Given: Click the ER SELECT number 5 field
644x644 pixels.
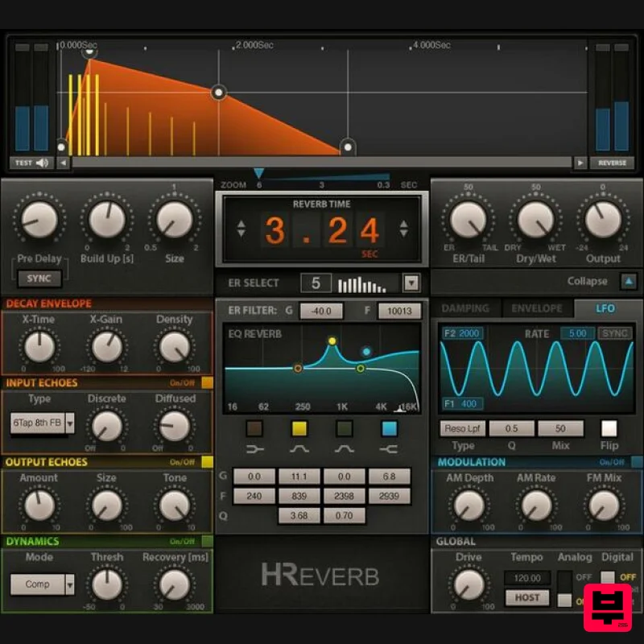Looking at the screenshot, I should 316,283.
